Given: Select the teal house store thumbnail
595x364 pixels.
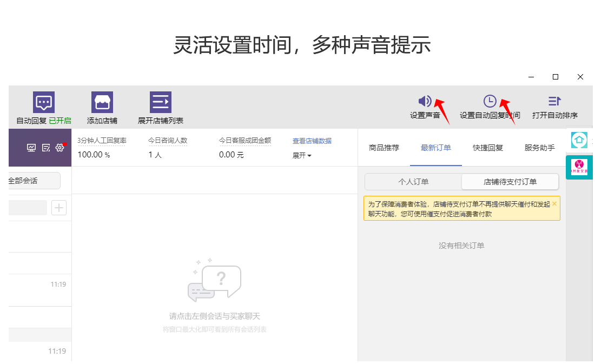Looking at the screenshot, I should click(579, 140).
